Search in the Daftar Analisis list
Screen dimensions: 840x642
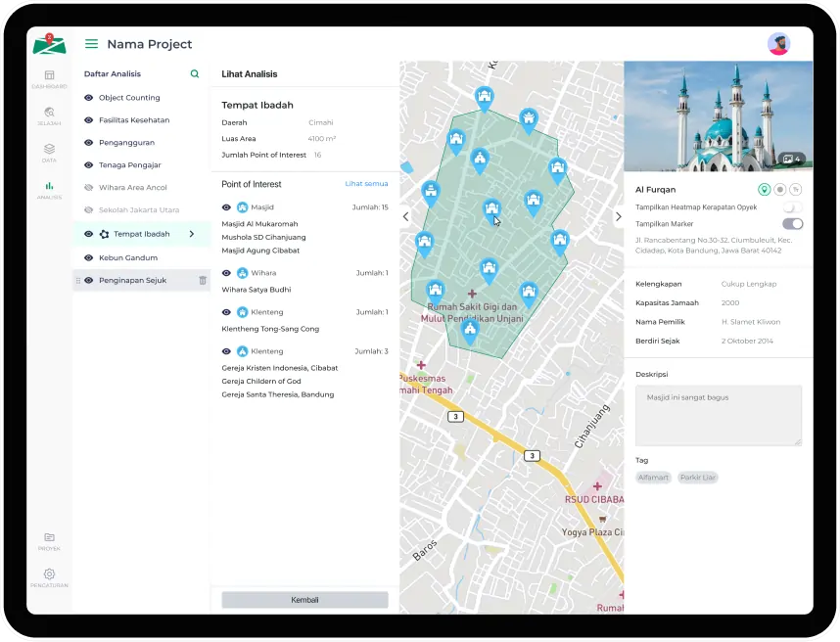click(x=195, y=74)
